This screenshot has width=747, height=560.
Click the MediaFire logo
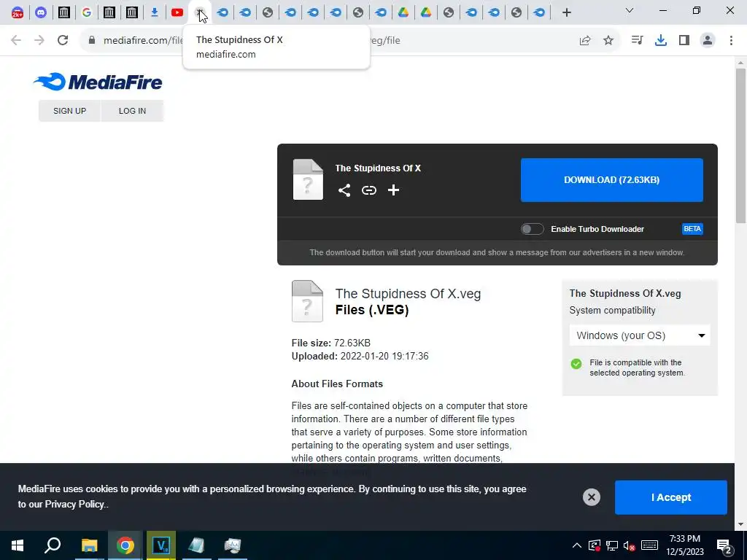[x=98, y=82]
